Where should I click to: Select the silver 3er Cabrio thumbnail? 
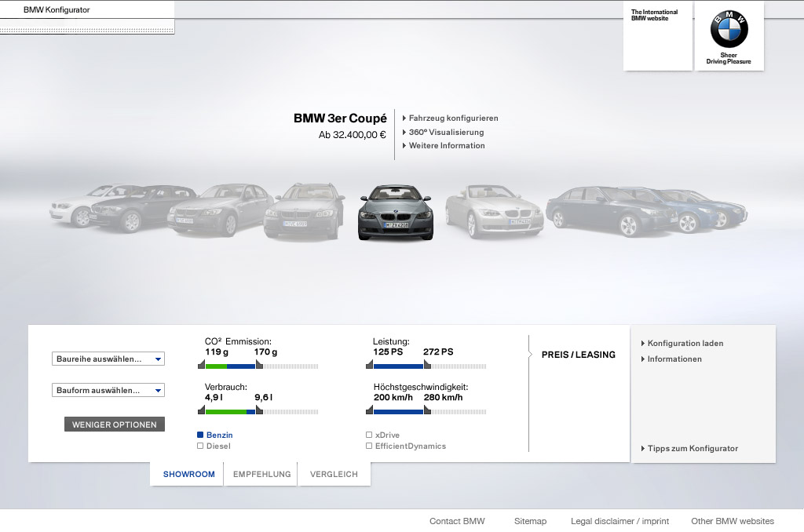click(x=494, y=211)
